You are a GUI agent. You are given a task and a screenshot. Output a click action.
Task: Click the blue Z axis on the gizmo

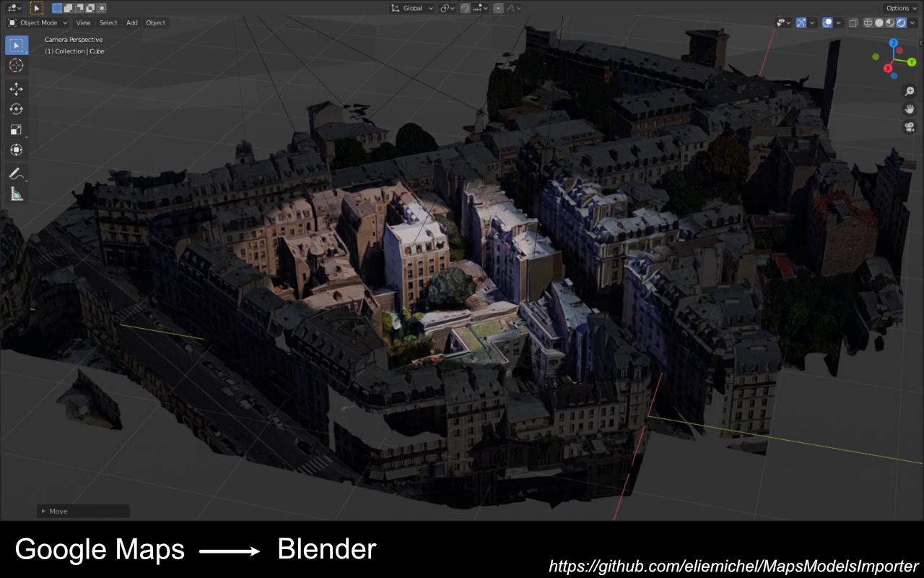pos(894,43)
